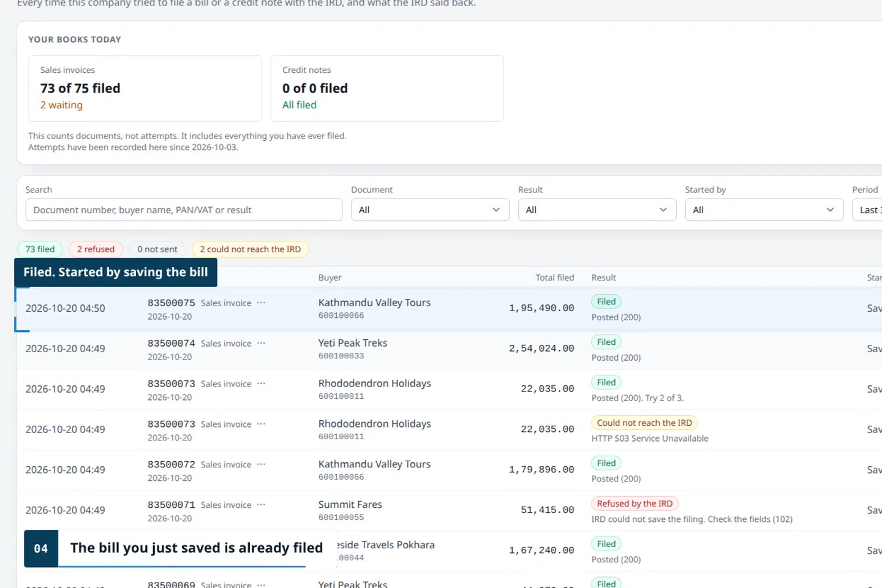Click the Result column header
The width and height of the screenshot is (882, 588).
click(604, 278)
